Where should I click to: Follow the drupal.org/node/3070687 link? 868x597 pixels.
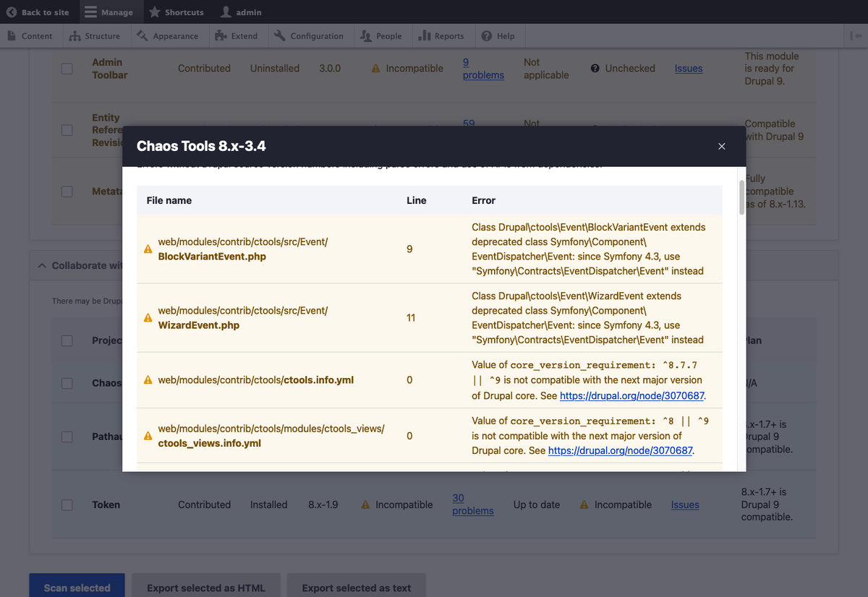click(x=631, y=395)
